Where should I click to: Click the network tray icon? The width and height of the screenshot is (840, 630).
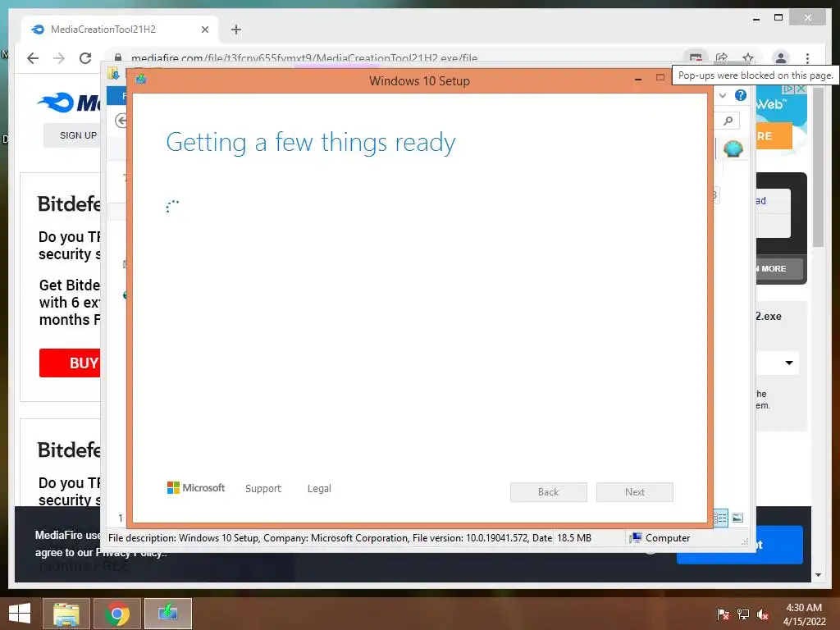click(743, 614)
